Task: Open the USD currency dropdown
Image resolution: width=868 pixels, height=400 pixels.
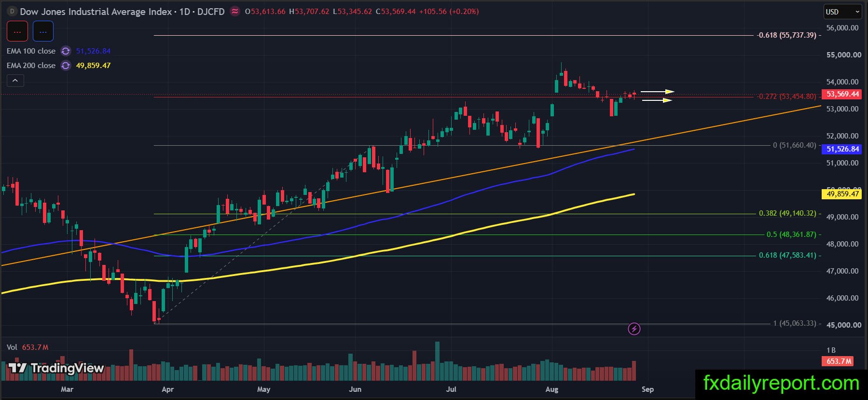Action: click(x=842, y=12)
